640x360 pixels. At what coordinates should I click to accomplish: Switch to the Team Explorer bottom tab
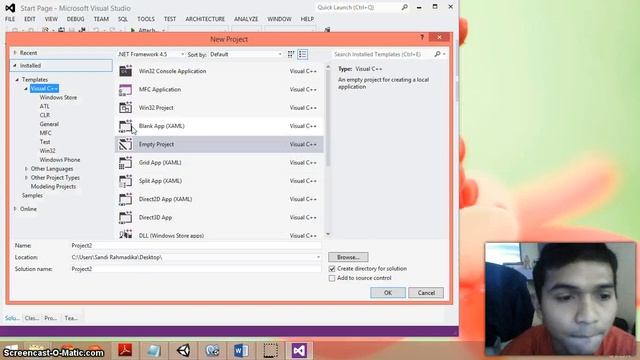tap(71, 318)
